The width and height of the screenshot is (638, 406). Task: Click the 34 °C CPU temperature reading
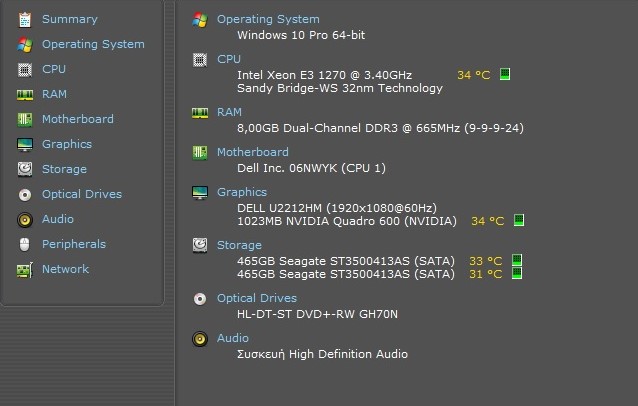pos(474,75)
